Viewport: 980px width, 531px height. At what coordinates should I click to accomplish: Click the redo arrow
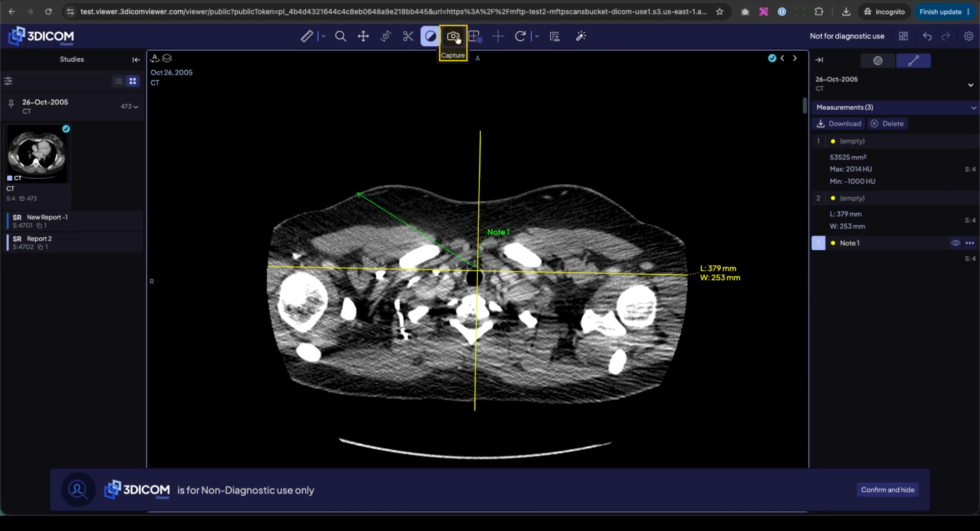[946, 36]
